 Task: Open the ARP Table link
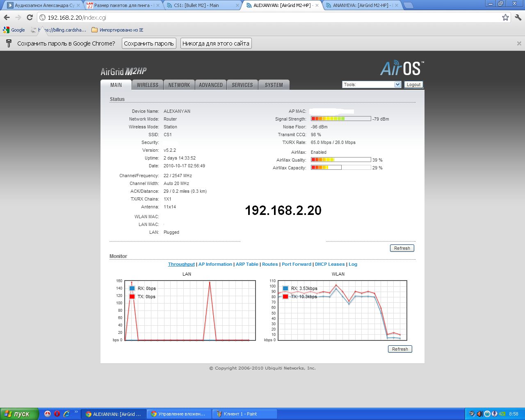(247, 265)
